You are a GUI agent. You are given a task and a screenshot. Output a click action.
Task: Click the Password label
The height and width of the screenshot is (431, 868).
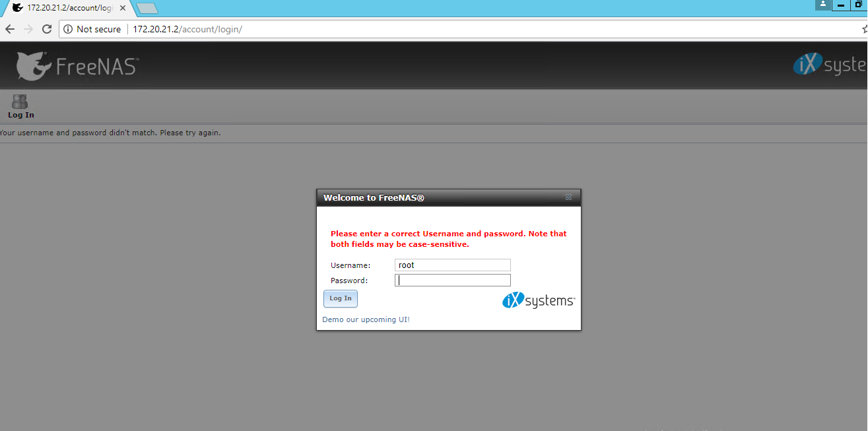[x=349, y=281]
